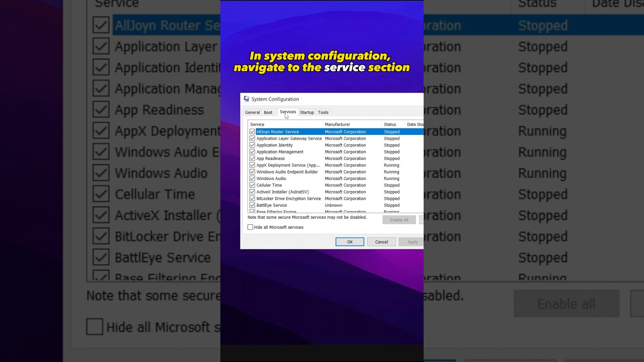
Task: Select the Cellular Time service name
Action: 269,185
